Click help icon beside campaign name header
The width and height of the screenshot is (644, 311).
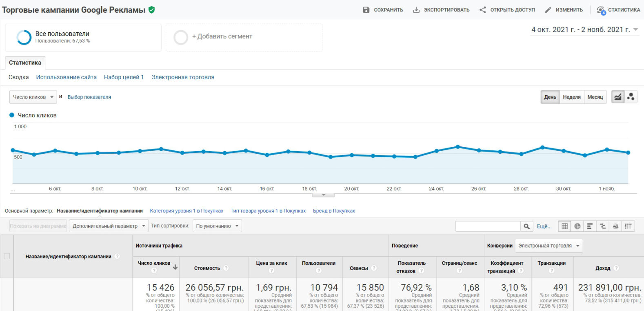coord(117,256)
